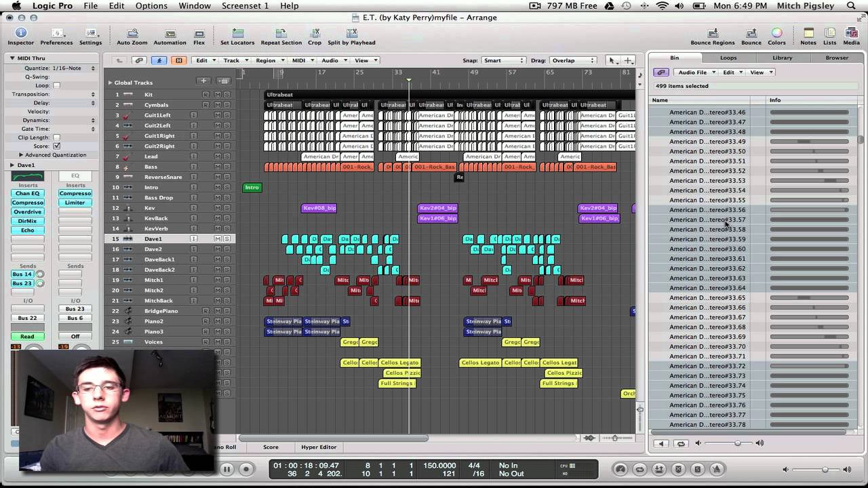Toggle Bin preview loop cycle button

pos(681,443)
